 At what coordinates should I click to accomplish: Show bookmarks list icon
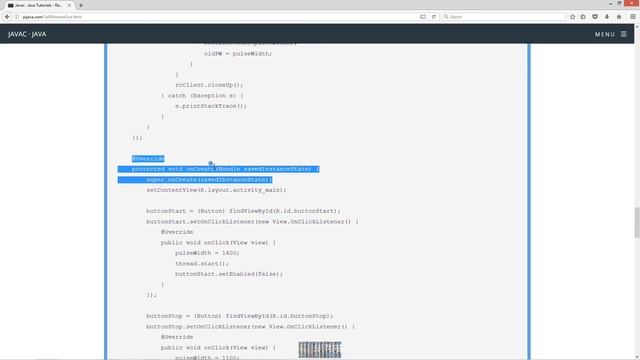(583, 17)
